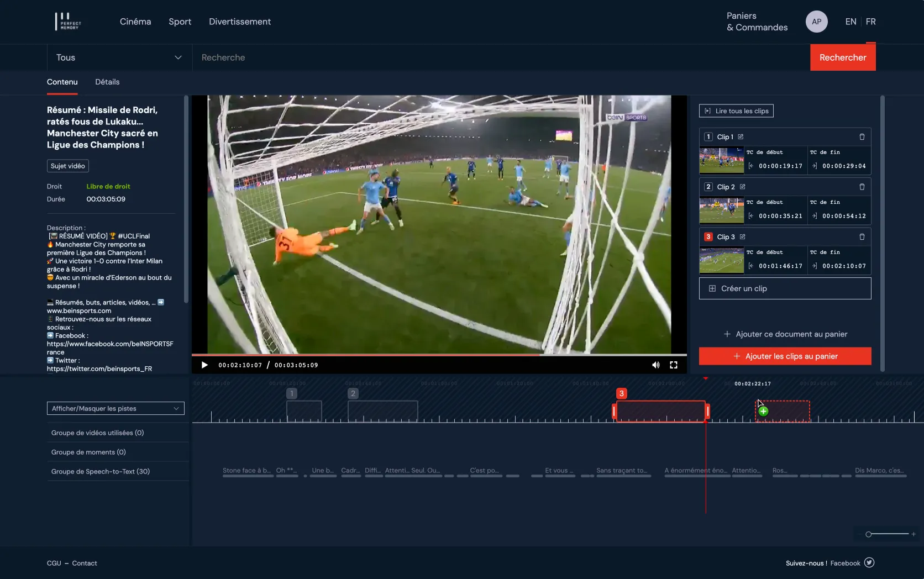Image resolution: width=924 pixels, height=579 pixels.
Task: Delete Clip 2 with trash icon
Action: [862, 187]
